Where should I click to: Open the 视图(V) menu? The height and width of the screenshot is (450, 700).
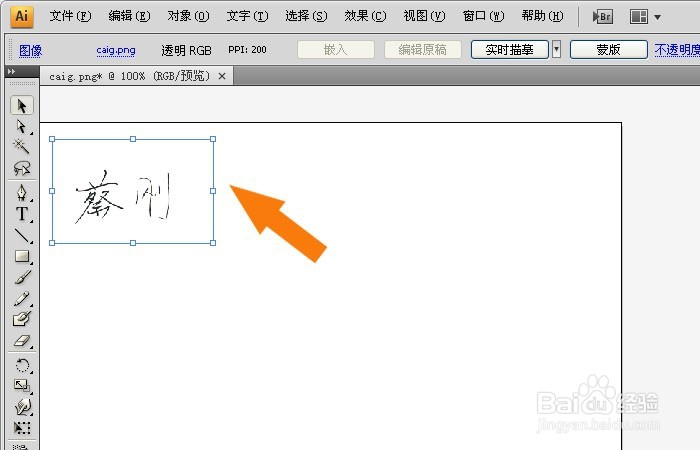(424, 17)
